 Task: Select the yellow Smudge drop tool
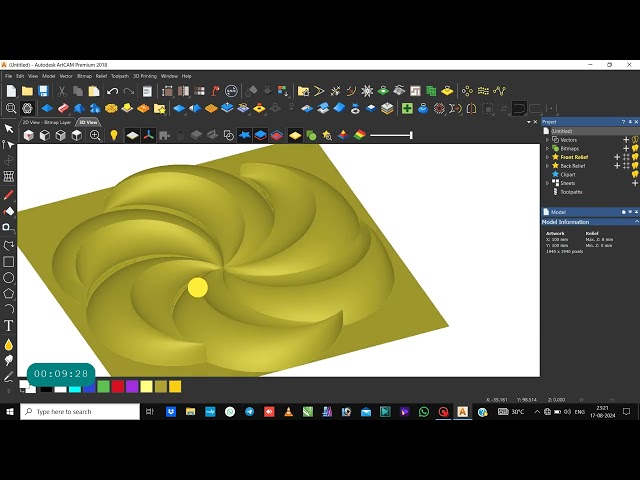pyautogui.click(x=9, y=345)
